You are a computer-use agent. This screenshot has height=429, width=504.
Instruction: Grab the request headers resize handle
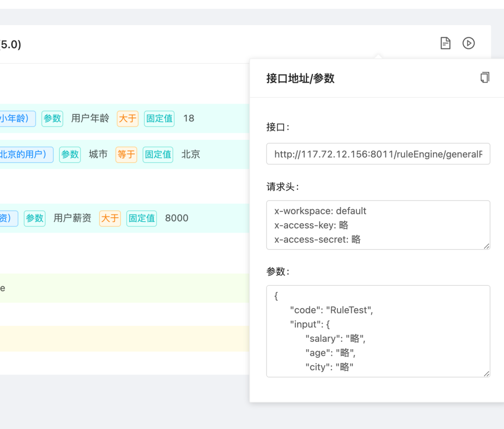pyautogui.click(x=486, y=246)
